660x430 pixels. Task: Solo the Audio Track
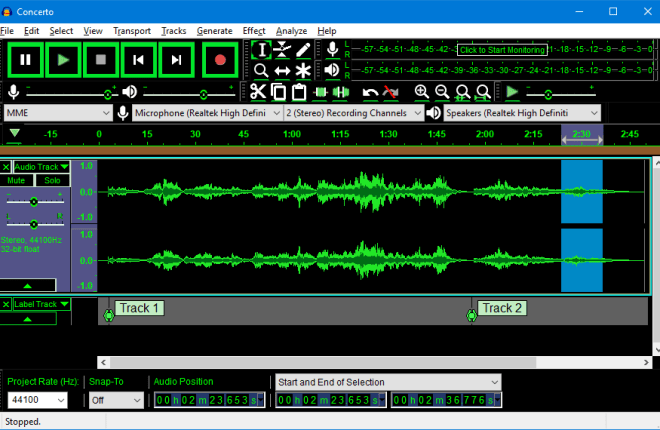tap(52, 180)
